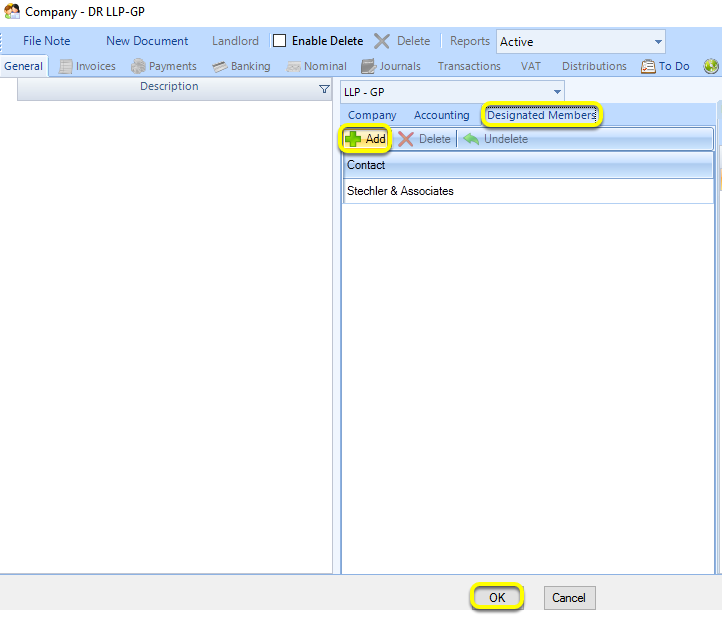722x617 pixels.
Task: Expand the LLP - GP dropdown
Action: click(557, 92)
